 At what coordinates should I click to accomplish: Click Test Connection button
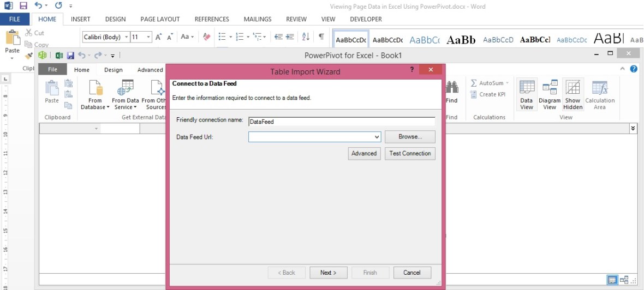pos(410,153)
